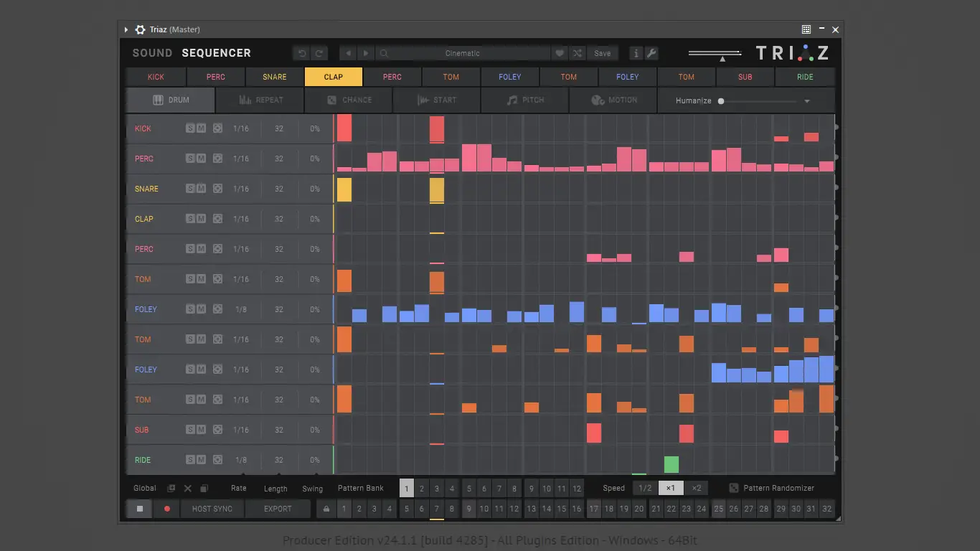Click the EXPORT button
980x551 pixels.
click(x=278, y=509)
